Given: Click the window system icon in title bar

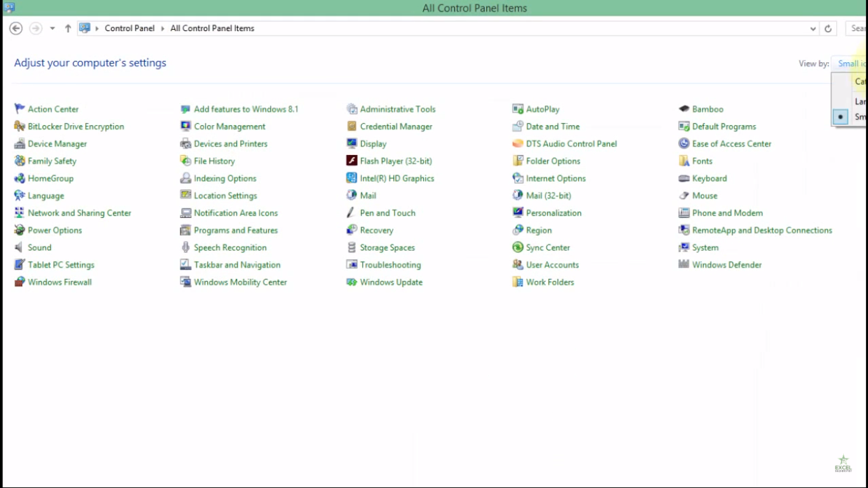Looking at the screenshot, I should tap(9, 8).
